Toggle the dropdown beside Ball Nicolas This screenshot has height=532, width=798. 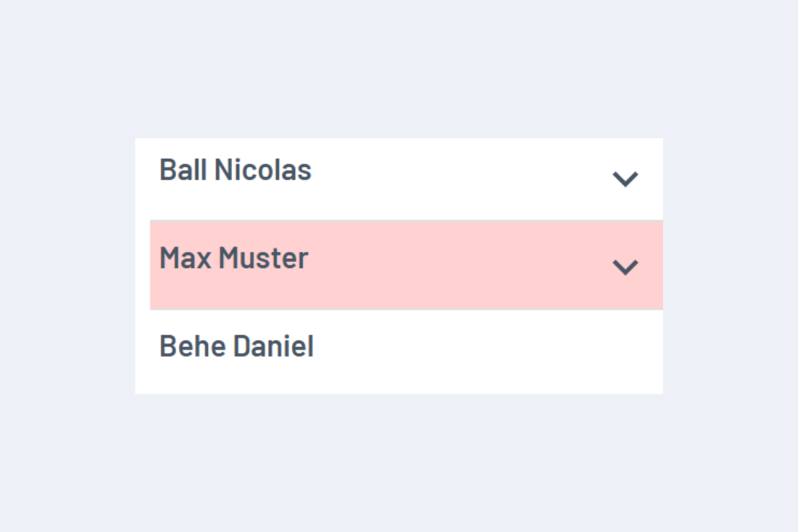point(625,179)
